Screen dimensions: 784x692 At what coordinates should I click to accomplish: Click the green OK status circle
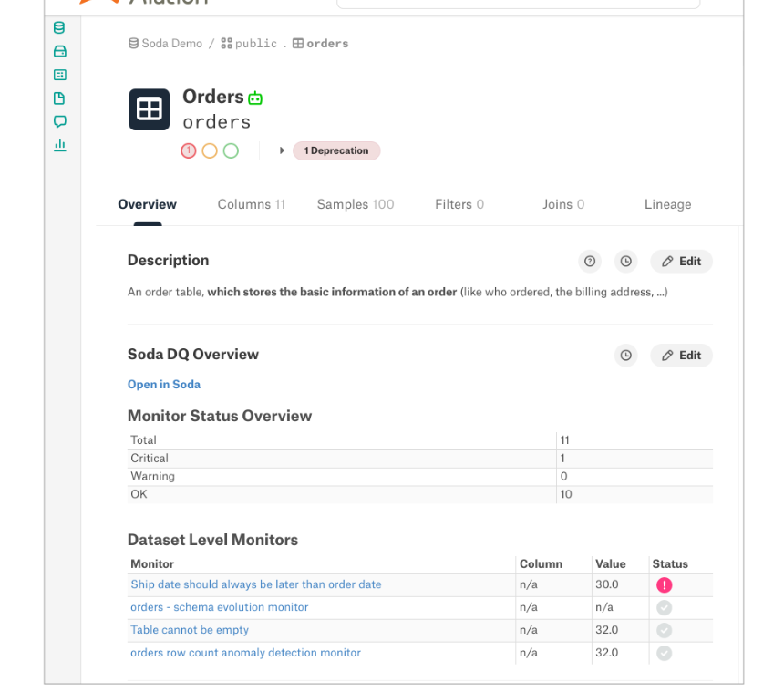pyautogui.click(x=231, y=150)
